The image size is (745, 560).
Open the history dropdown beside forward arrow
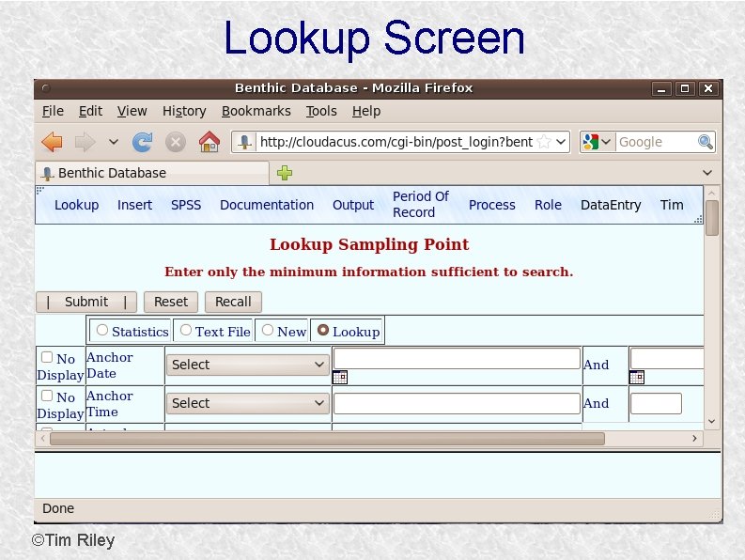[113, 142]
